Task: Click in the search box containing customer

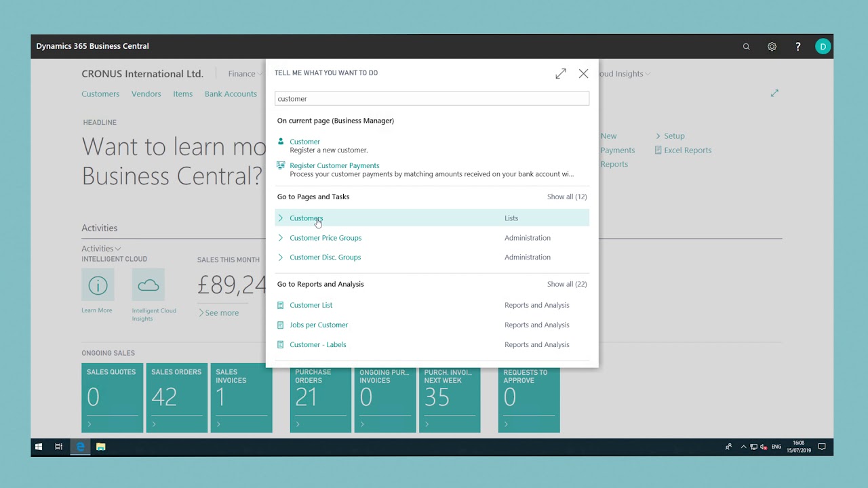Action: coord(432,99)
